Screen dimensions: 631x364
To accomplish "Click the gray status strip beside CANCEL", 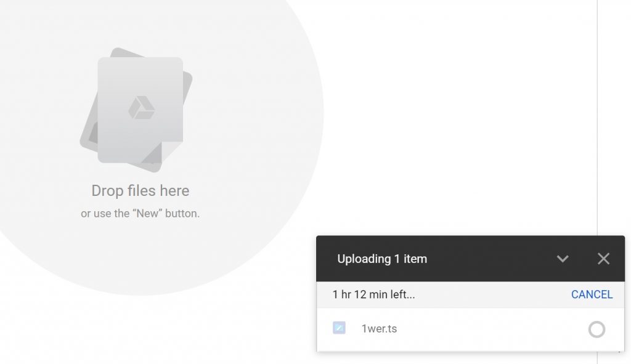I will click(x=491, y=294).
